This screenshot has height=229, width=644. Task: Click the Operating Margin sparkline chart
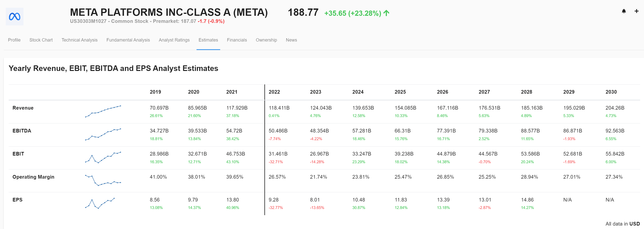point(103,180)
